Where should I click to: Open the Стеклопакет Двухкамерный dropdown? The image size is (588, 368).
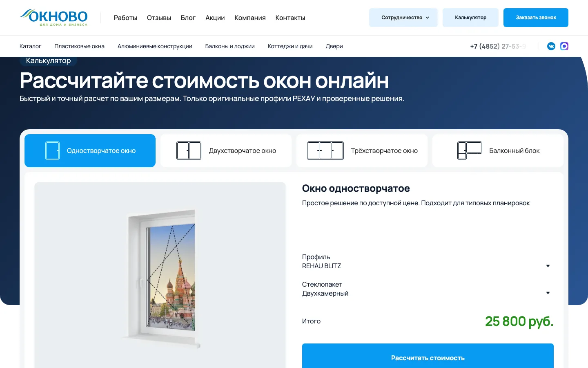point(428,289)
